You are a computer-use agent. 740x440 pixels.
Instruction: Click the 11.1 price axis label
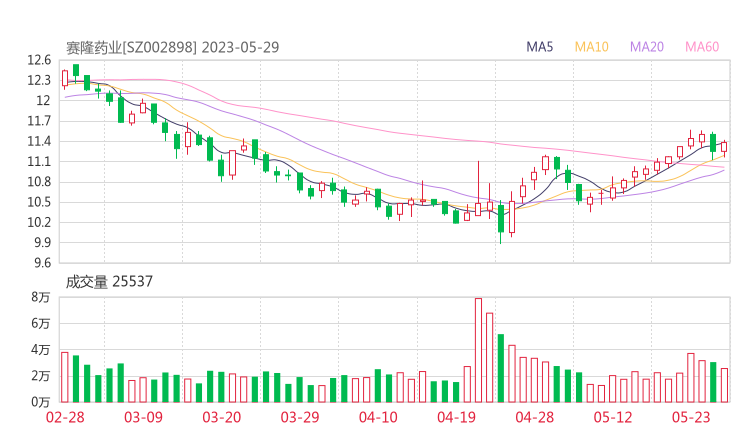(39, 161)
